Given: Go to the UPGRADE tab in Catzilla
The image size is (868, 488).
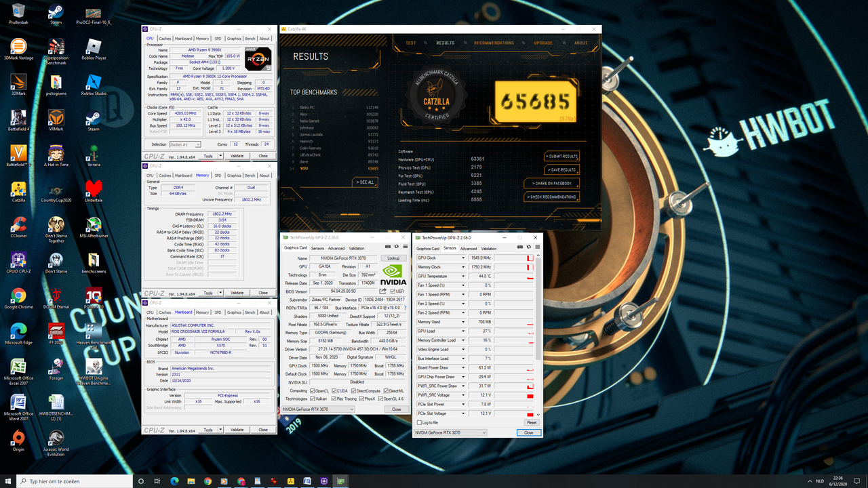Looking at the screenshot, I should [x=543, y=43].
